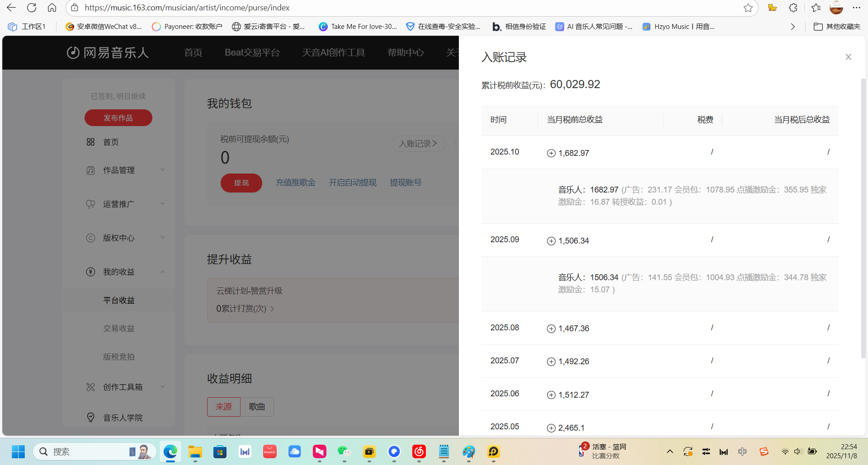868x465 pixels.
Task: Expand the 2025.07 earnings breakdown
Action: click(x=551, y=362)
